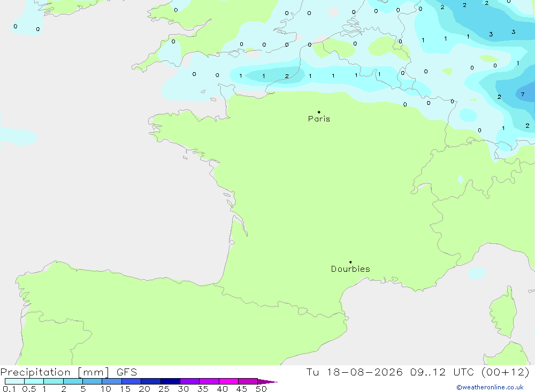Click the precipitation value '7' on the map
Screen dimensions: 535x392
tap(522, 95)
